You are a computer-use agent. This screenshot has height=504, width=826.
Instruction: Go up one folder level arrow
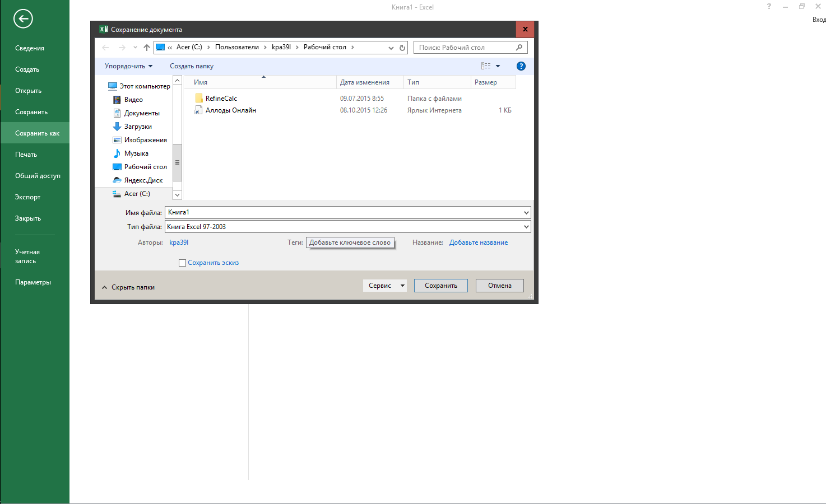click(147, 48)
